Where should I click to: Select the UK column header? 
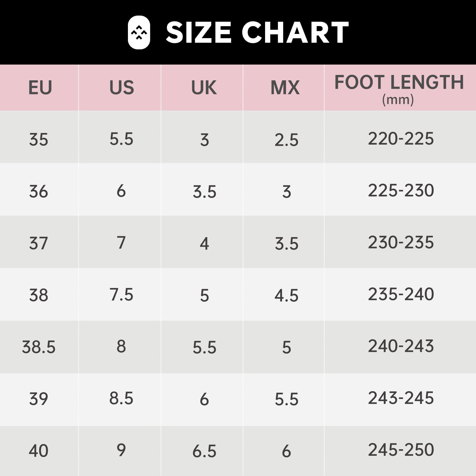pos(204,87)
